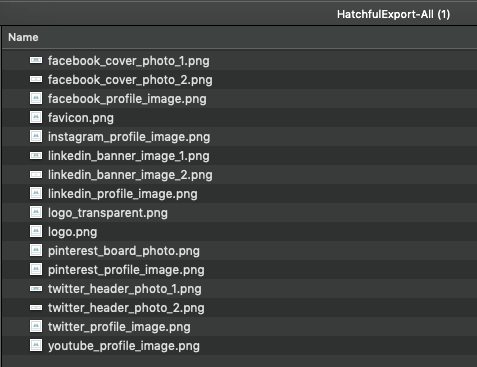
Task: Select the facebook_cover_photo_2.png thumbnail icon
Action: tap(36, 79)
